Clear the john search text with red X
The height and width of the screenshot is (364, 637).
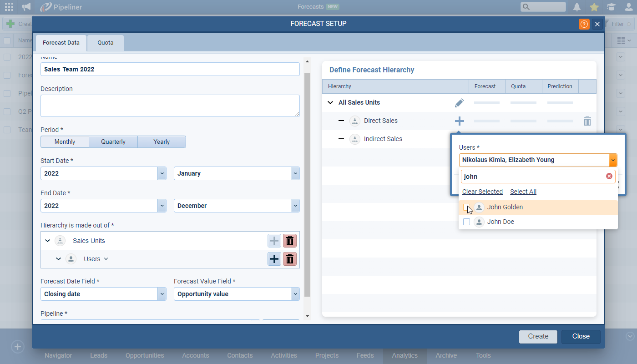[x=609, y=177]
